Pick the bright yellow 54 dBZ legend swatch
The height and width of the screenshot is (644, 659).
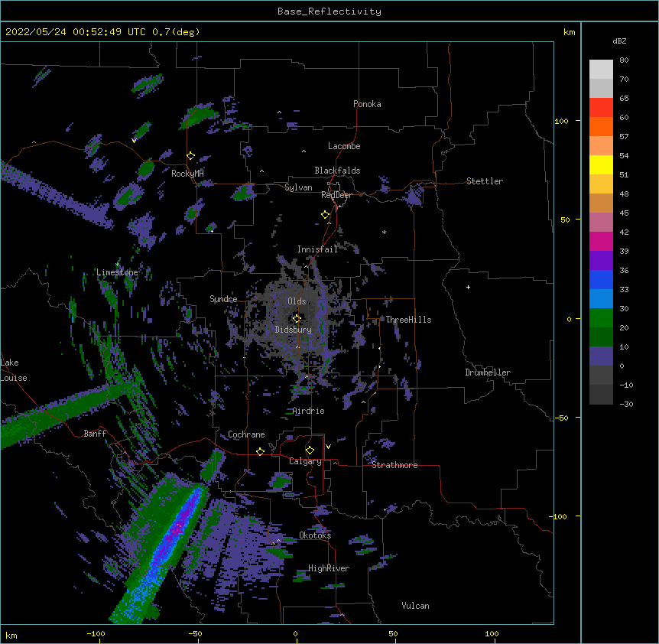[x=601, y=164]
